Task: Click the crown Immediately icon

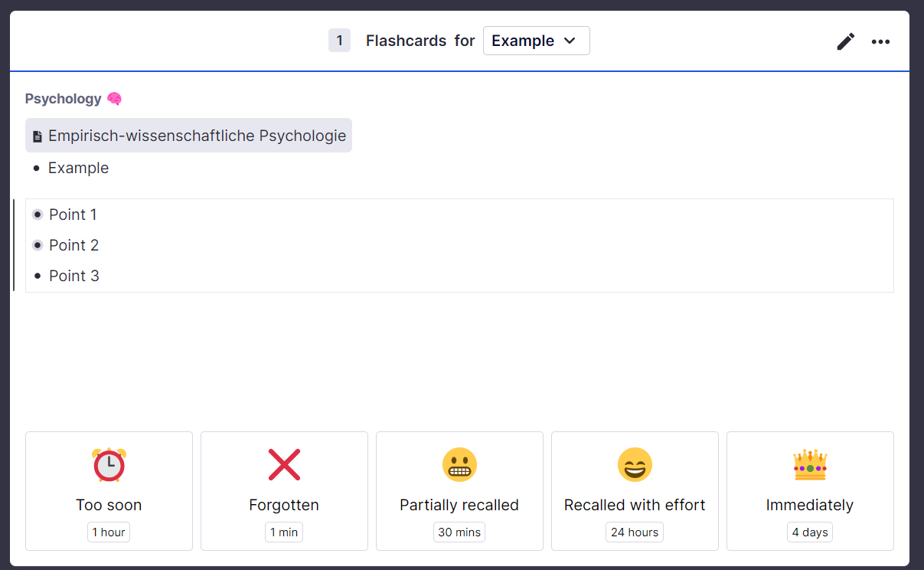Action: (810, 464)
